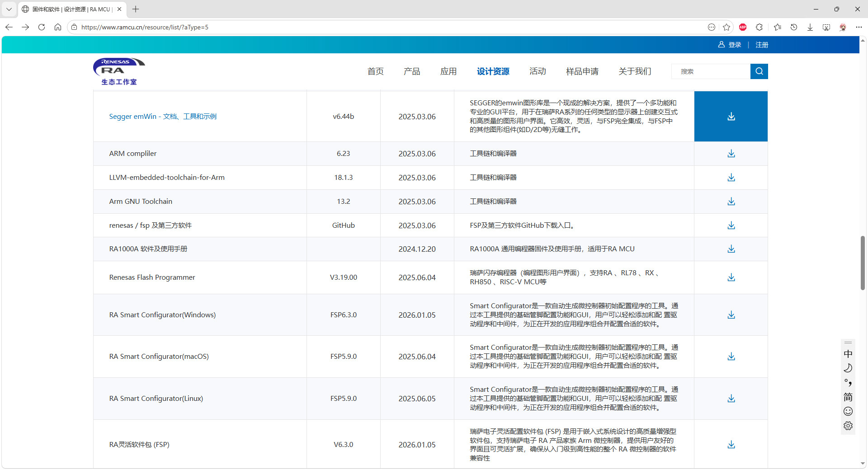The image size is (868, 470).
Task: Select the V3.19.00 version cell
Action: (x=344, y=277)
